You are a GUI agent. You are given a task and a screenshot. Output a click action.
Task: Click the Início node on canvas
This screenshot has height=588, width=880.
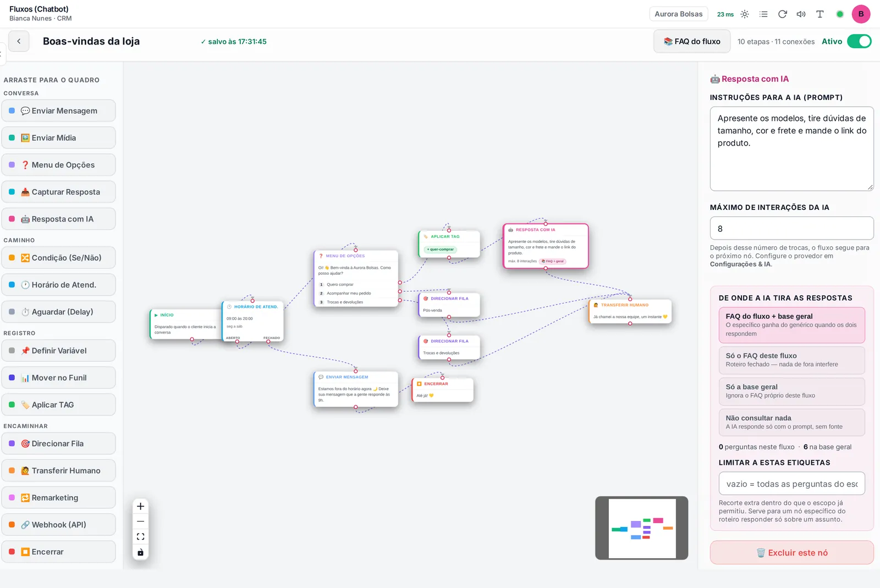tap(186, 324)
